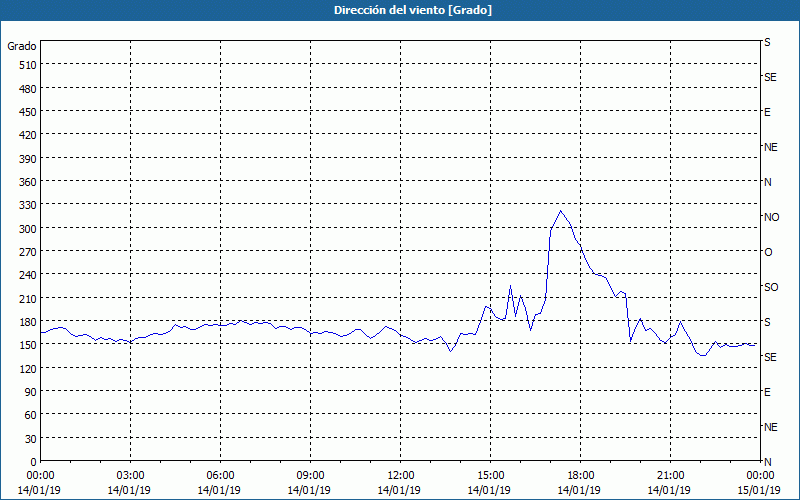The width and height of the screenshot is (800, 500).
Task: Click the 'Grado' y-axis unit label
Action: point(21,46)
